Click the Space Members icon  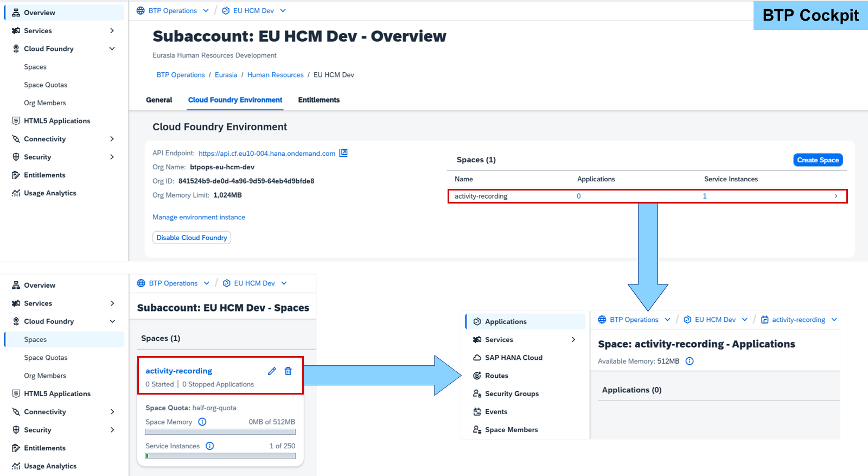pos(477,430)
